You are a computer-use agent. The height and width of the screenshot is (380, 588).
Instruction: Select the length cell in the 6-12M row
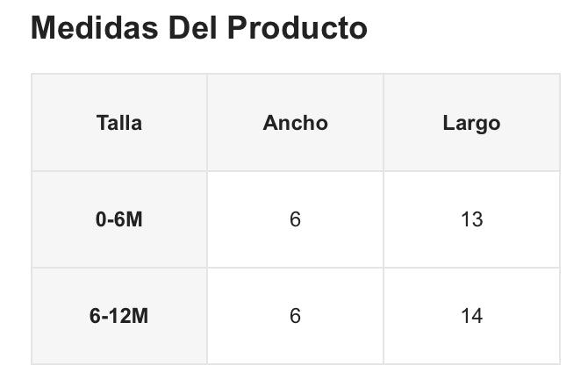[471, 316]
